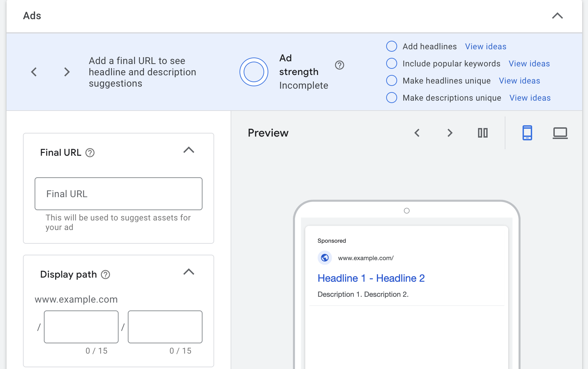Open View ideas for Make headlines unique

519,81
